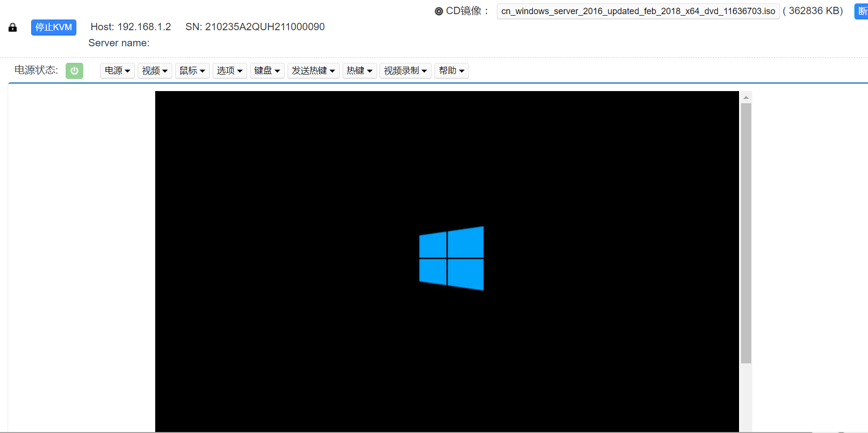Expand the 鼠标 dropdown

coord(192,71)
